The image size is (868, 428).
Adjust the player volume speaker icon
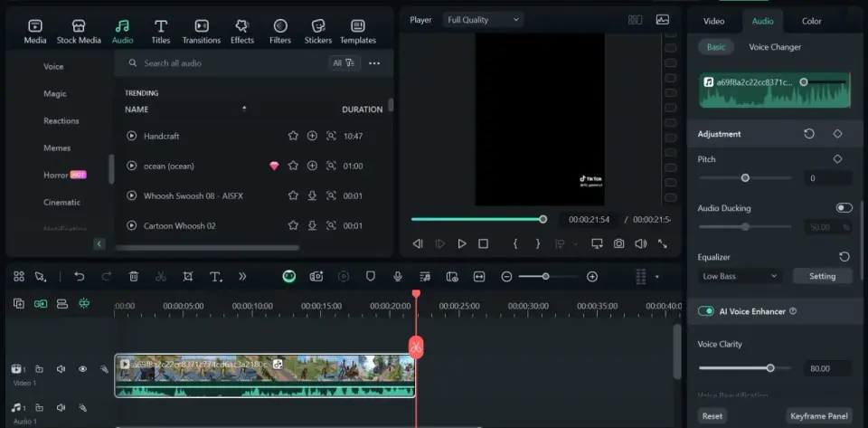(x=640, y=243)
